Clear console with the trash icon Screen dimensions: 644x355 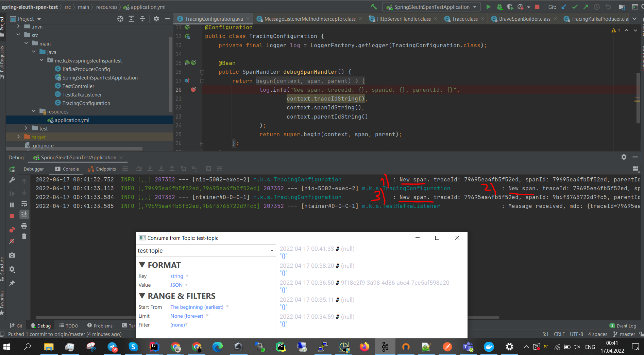[24, 236]
